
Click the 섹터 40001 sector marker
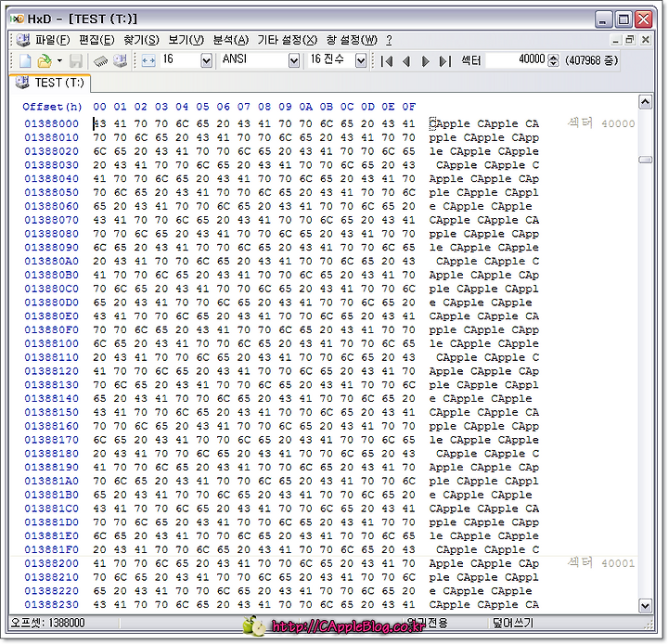coord(601,563)
